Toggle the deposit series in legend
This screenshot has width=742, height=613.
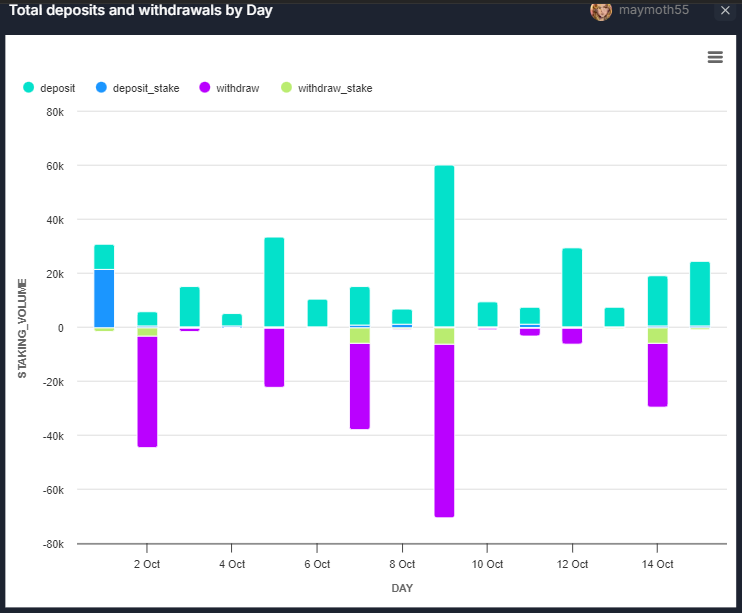[x=49, y=88]
